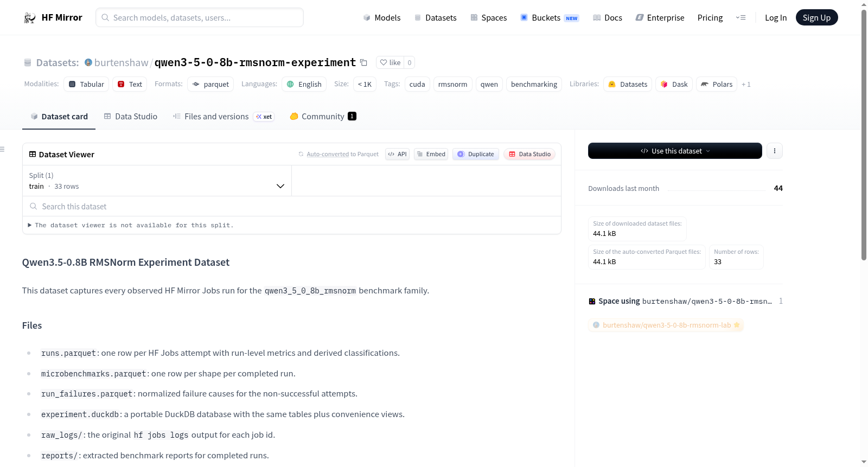Viewport: 868px width, 467px height.
Task: Open the burtenshaw/qwen3-5-0-8b-rmsnorm-lab space link
Action: point(666,325)
